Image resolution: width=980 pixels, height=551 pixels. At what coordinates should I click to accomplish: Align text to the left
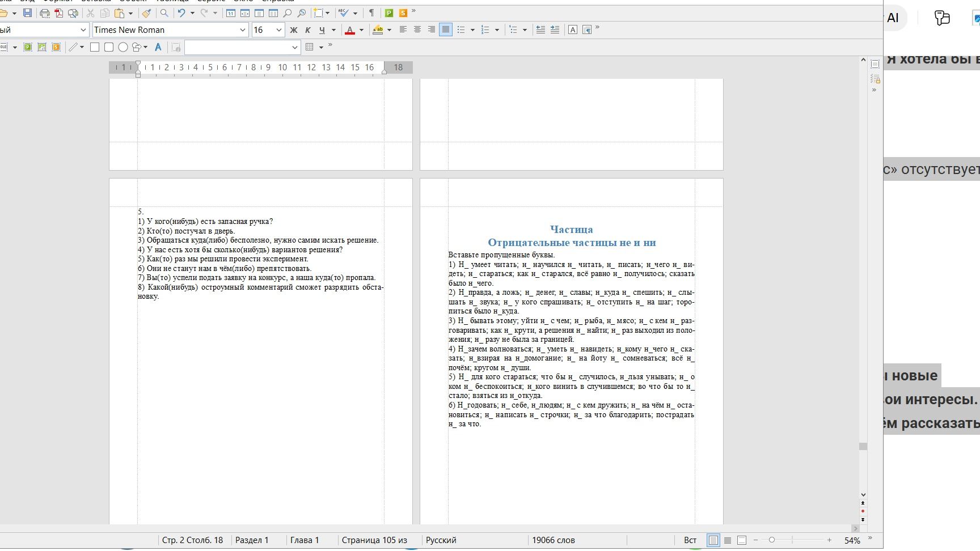click(x=403, y=29)
